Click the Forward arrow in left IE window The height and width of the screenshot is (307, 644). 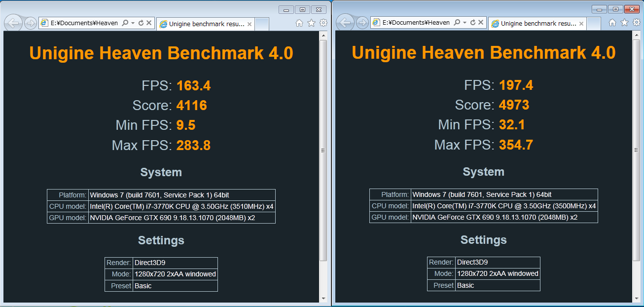click(30, 23)
